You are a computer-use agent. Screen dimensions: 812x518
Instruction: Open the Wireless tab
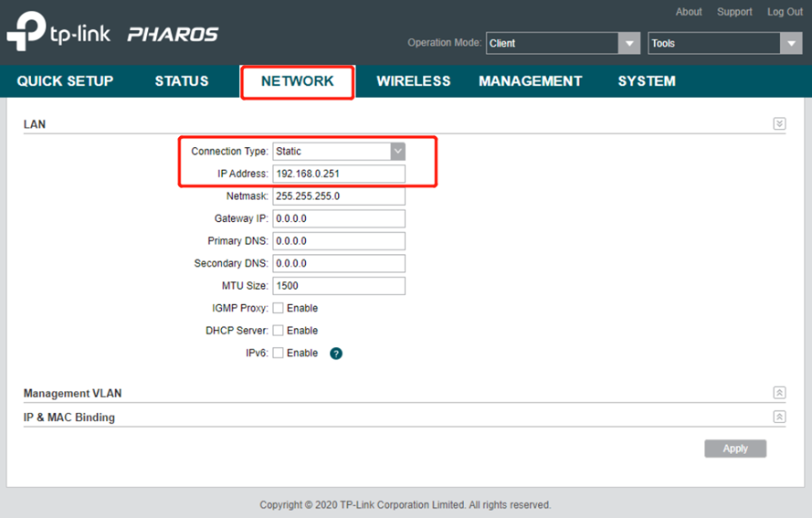[413, 81]
